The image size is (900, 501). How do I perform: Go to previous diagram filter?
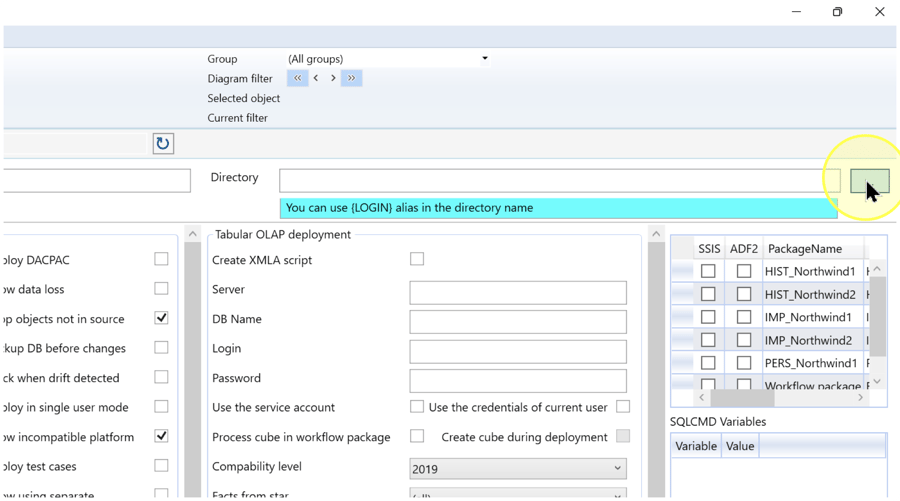(x=316, y=78)
